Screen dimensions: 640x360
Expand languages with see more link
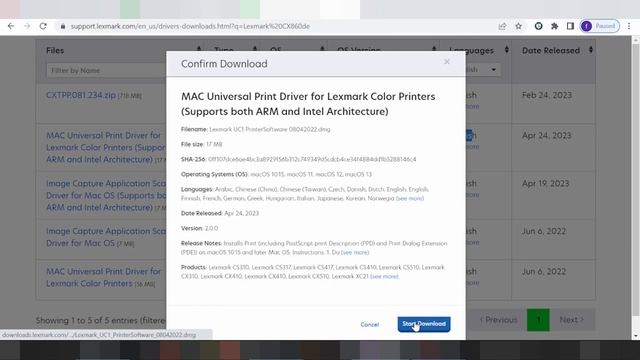[x=410, y=198]
